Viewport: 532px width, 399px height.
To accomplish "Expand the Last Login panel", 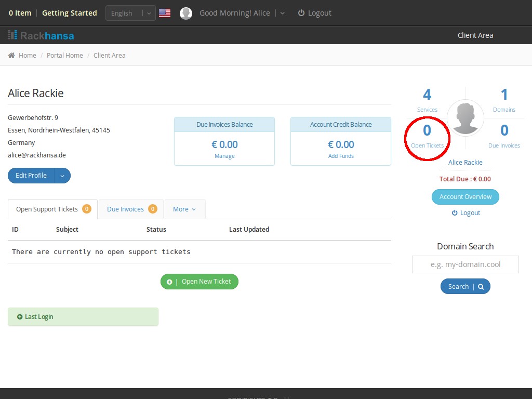I will tap(83, 317).
